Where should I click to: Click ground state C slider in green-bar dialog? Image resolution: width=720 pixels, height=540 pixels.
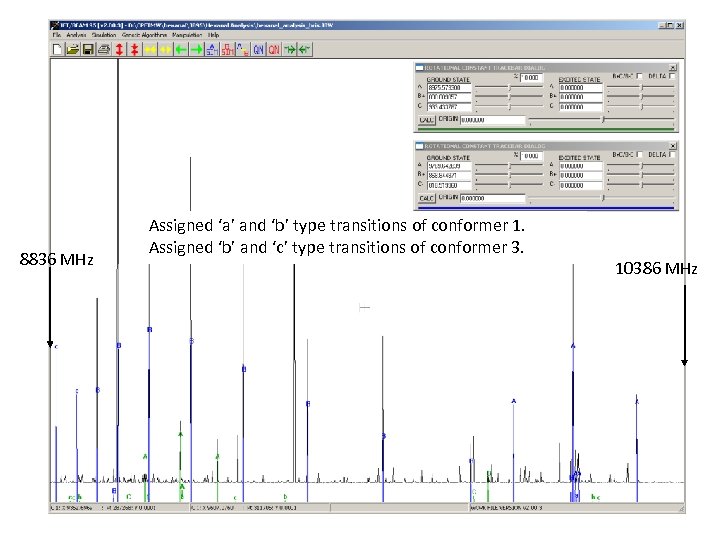[x=509, y=107]
